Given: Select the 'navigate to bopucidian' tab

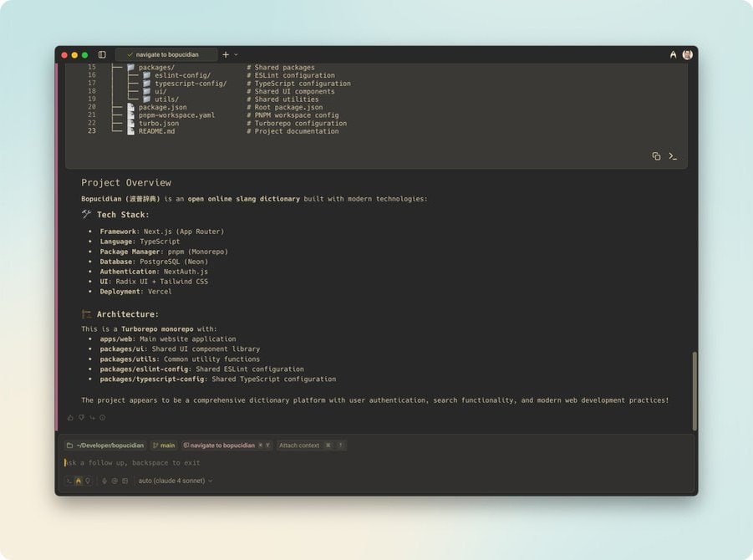Looking at the screenshot, I should (x=166, y=55).
